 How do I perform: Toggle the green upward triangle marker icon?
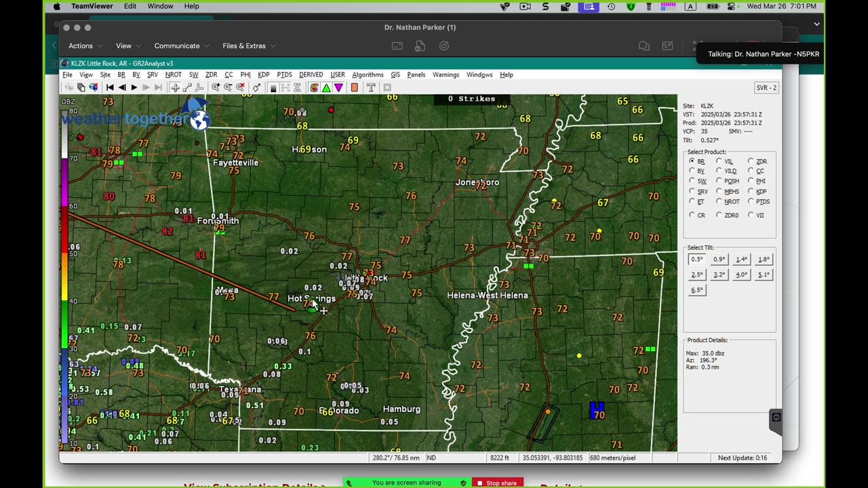326,87
